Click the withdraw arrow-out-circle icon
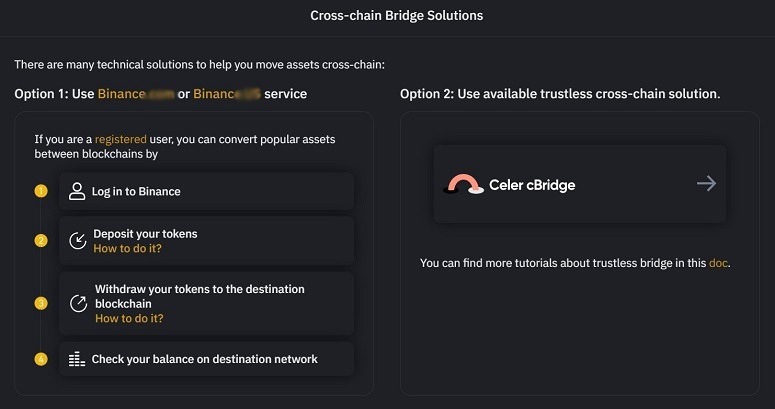The image size is (775, 409). point(77,303)
